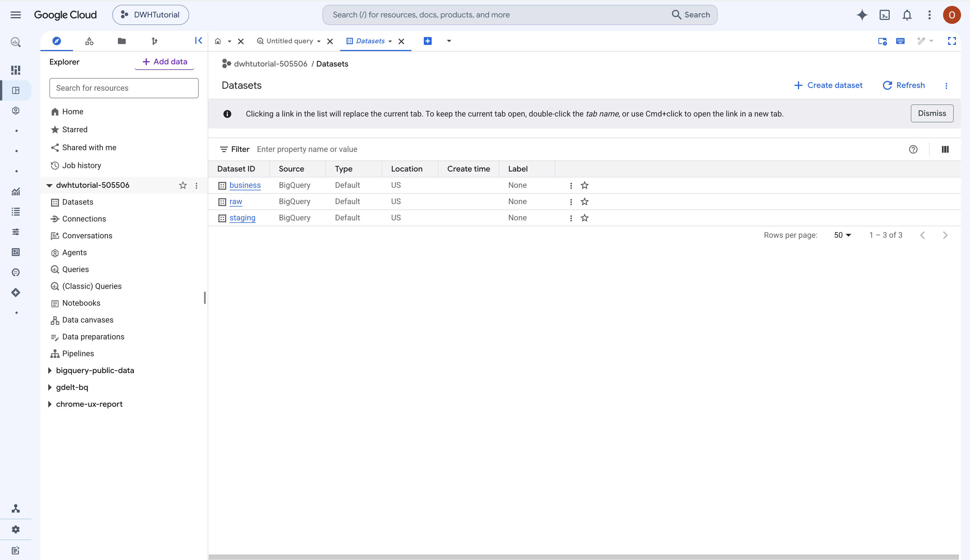Open Job history in Explorer
The image size is (970, 560).
(x=81, y=165)
